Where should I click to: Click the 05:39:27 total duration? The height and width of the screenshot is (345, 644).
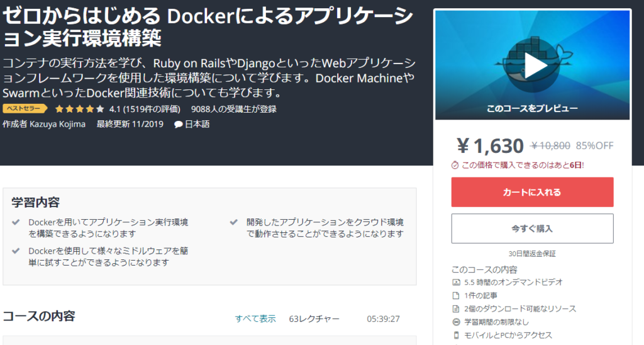pyautogui.click(x=383, y=319)
